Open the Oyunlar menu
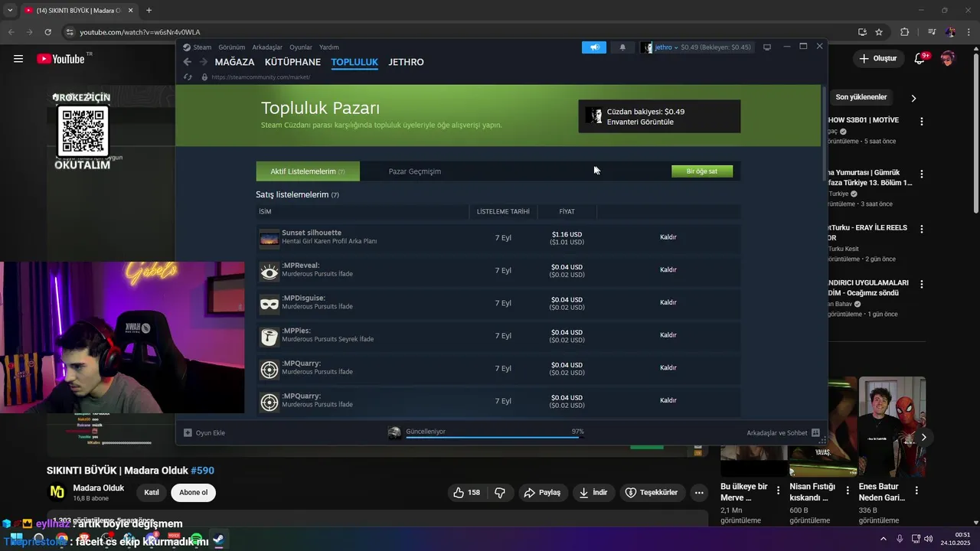980x551 pixels. coord(301,47)
